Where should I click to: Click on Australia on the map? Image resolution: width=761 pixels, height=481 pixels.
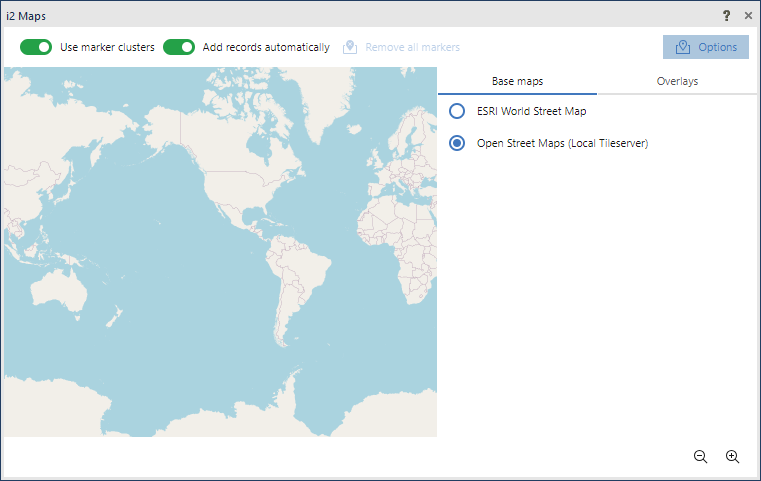(x=58, y=290)
